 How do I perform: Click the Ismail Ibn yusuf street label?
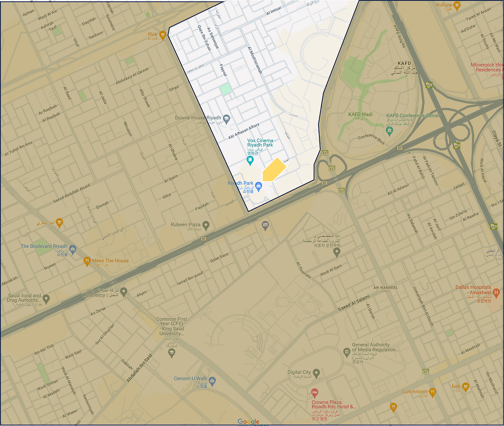pos(190,278)
